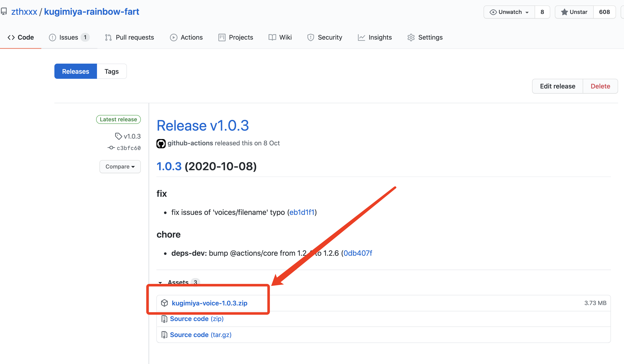
Task: Click the Pull requests branch icon
Action: point(108,37)
